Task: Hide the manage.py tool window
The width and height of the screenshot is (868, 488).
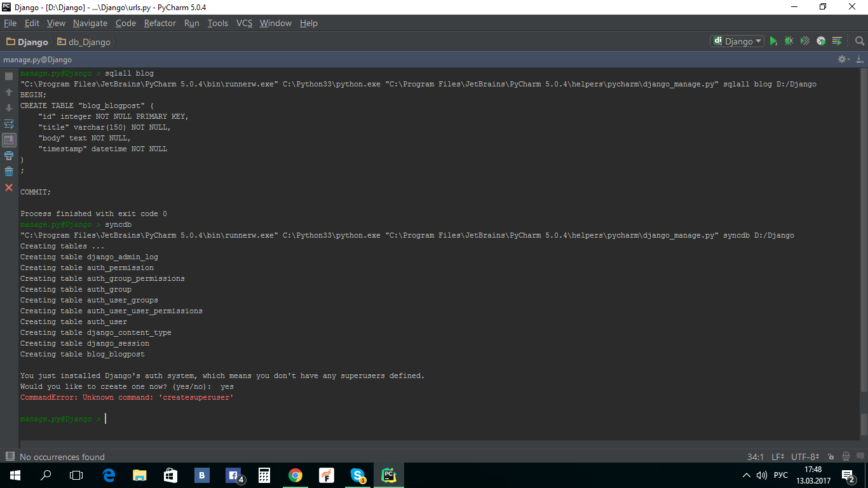Action: point(860,59)
